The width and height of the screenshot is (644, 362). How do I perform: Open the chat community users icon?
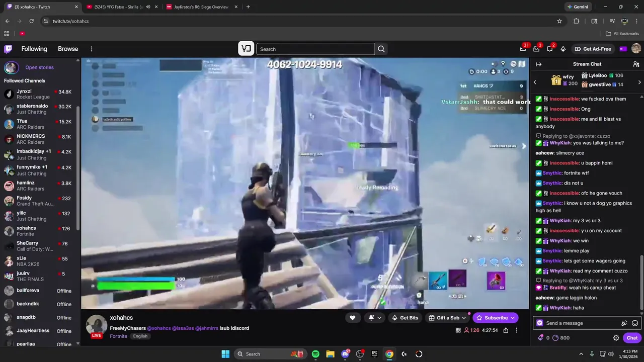(636, 64)
